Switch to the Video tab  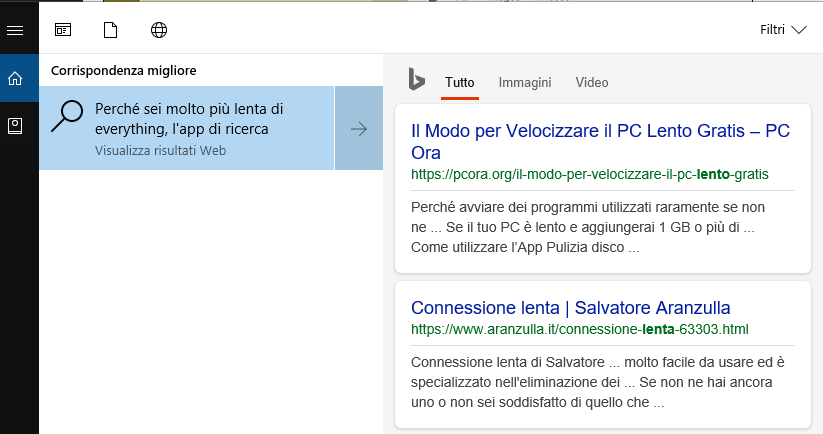[592, 83]
